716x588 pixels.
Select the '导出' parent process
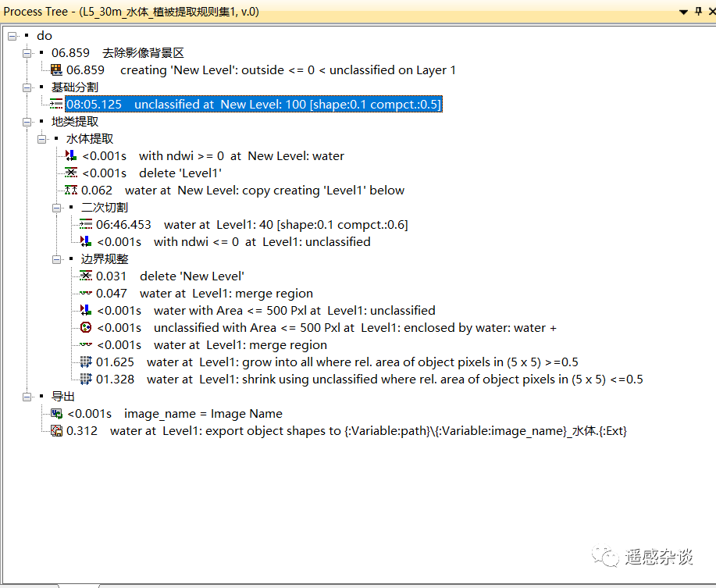point(62,396)
